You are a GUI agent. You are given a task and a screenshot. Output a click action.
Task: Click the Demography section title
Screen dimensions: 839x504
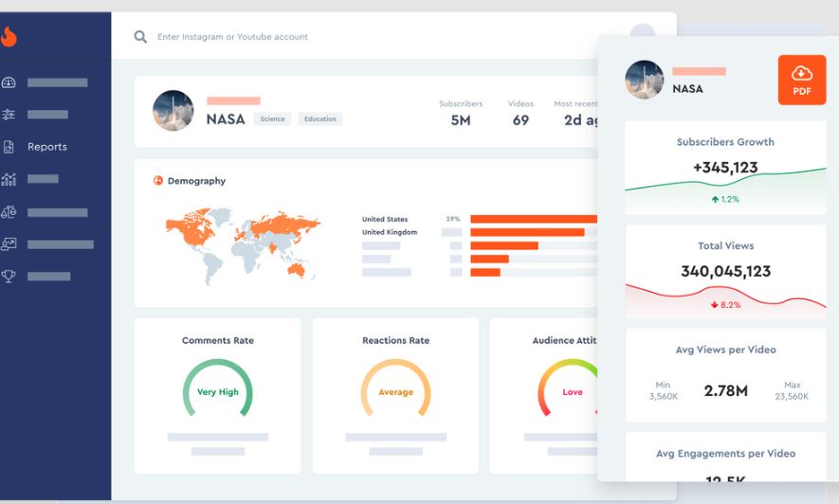click(196, 181)
